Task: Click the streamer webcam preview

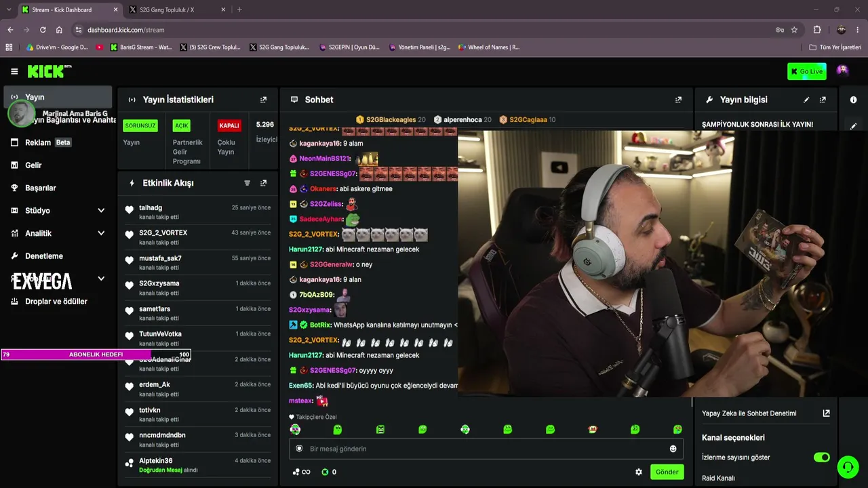Action: tap(663, 264)
